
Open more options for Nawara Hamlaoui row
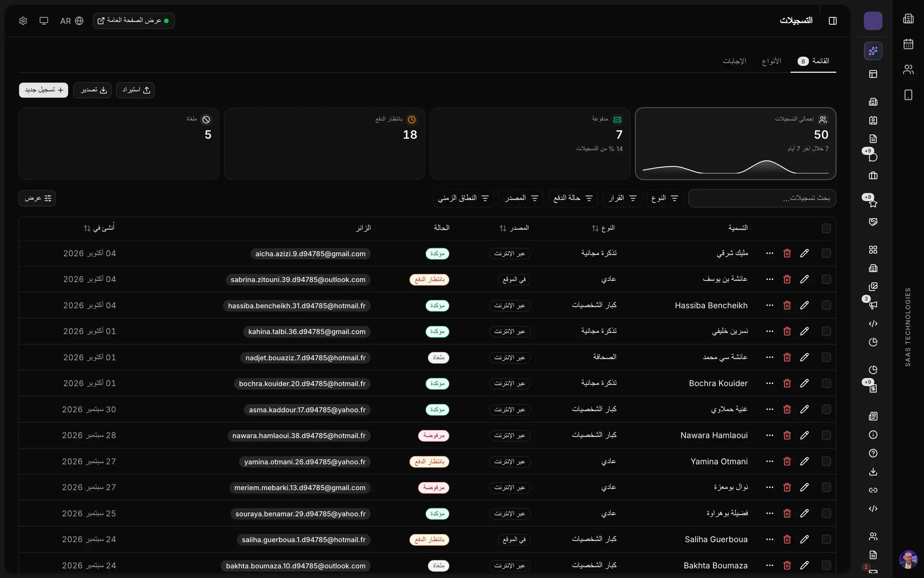point(770,435)
